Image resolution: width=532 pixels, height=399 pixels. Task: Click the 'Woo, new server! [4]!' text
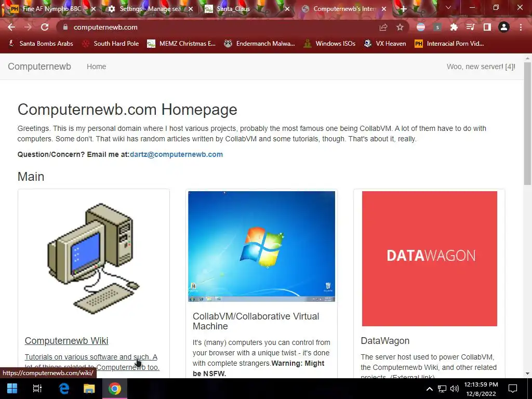[481, 66]
